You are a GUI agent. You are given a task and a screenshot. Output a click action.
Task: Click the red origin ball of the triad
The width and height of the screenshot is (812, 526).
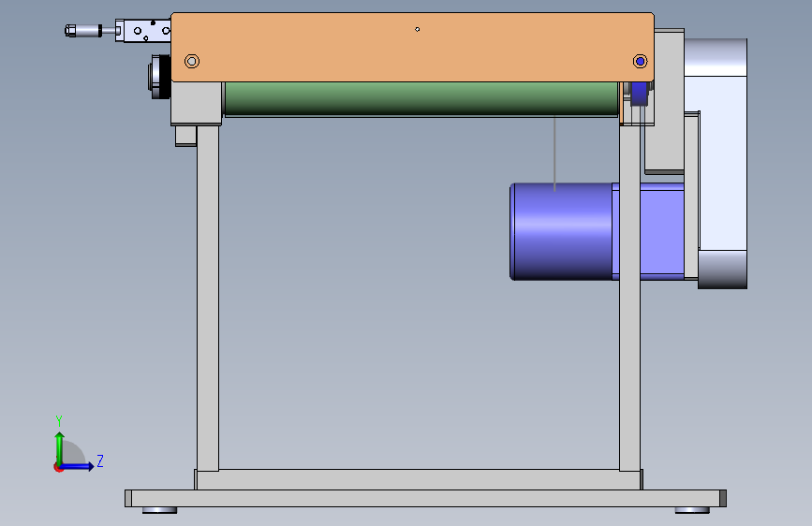58,467
